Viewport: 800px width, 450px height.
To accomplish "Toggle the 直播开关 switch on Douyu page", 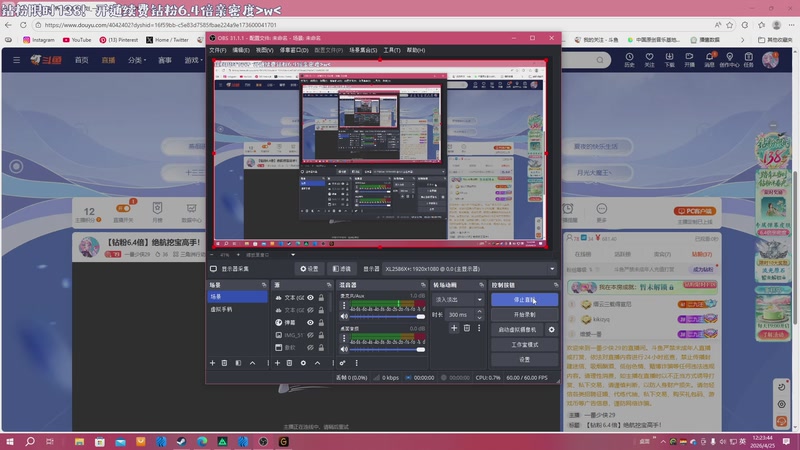I will 123,208.
